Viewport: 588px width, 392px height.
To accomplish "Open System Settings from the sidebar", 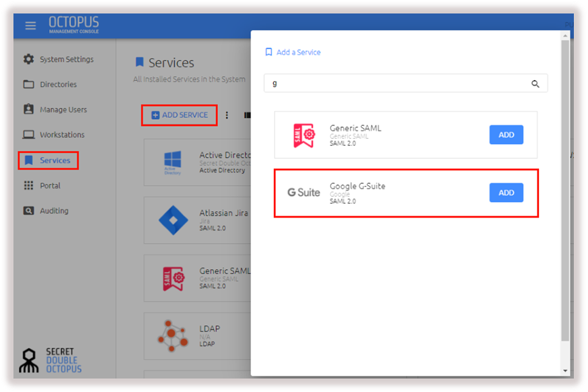I will (59, 59).
